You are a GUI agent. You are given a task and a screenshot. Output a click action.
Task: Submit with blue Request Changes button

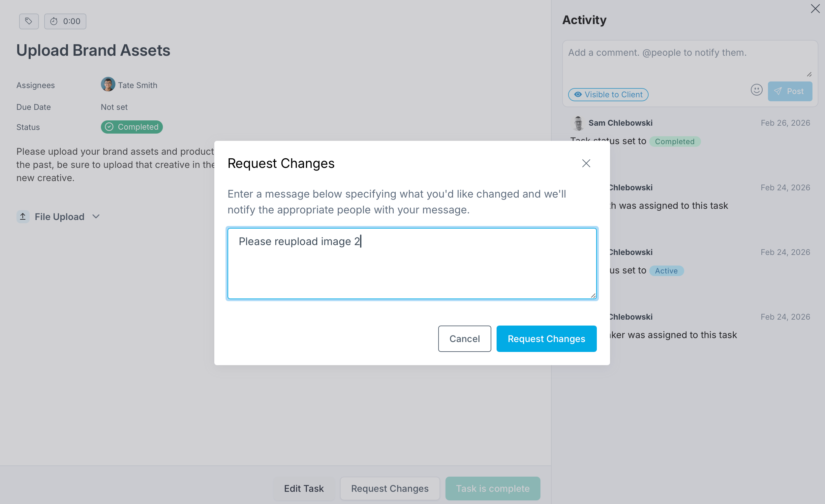[x=546, y=338]
